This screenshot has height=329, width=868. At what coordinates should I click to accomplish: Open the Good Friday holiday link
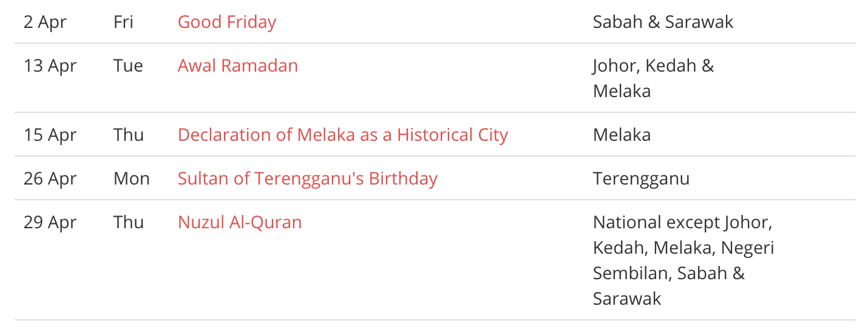coord(226,22)
